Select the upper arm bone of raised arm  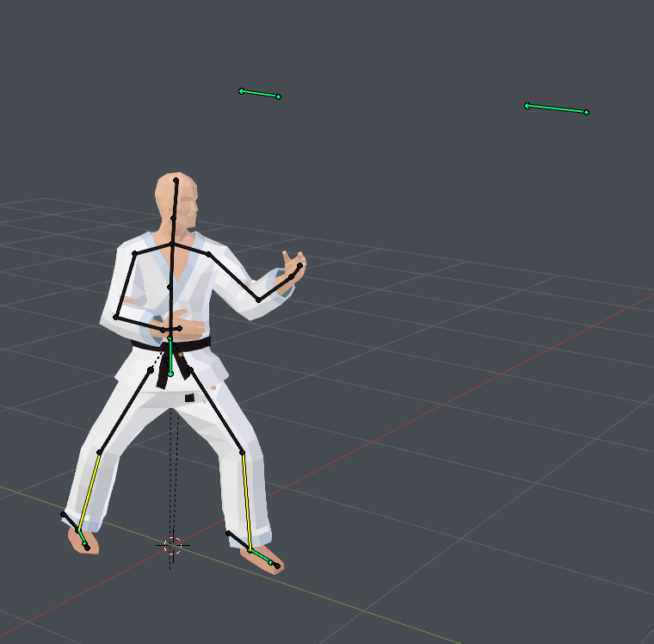pyautogui.click(x=233, y=276)
